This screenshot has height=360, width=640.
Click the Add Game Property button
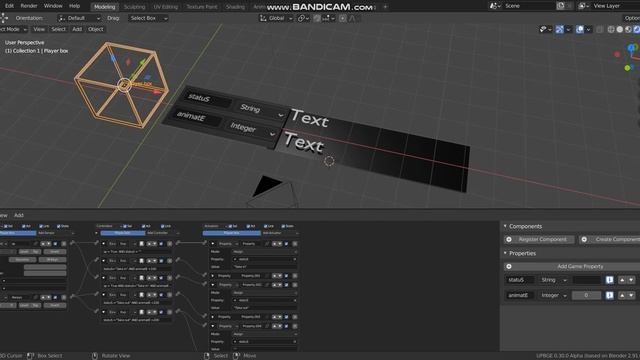point(572,267)
